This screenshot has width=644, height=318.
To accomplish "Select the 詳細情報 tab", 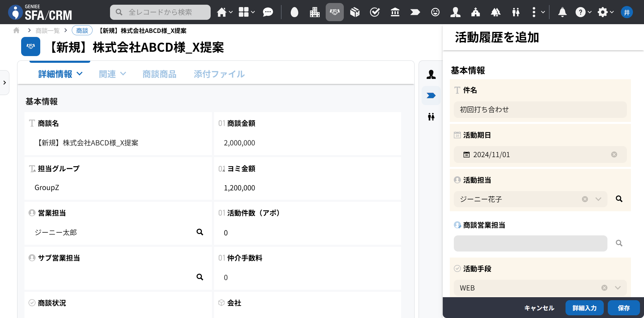I will coord(55,74).
